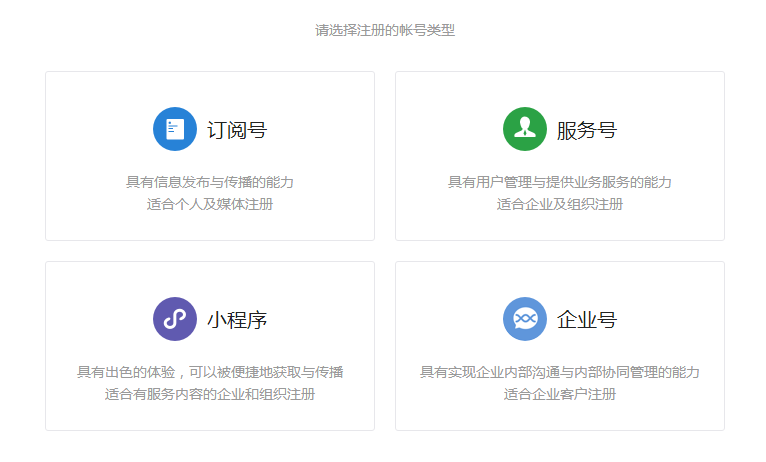
Task: Select the 服务号 title text
Action: pos(587,130)
